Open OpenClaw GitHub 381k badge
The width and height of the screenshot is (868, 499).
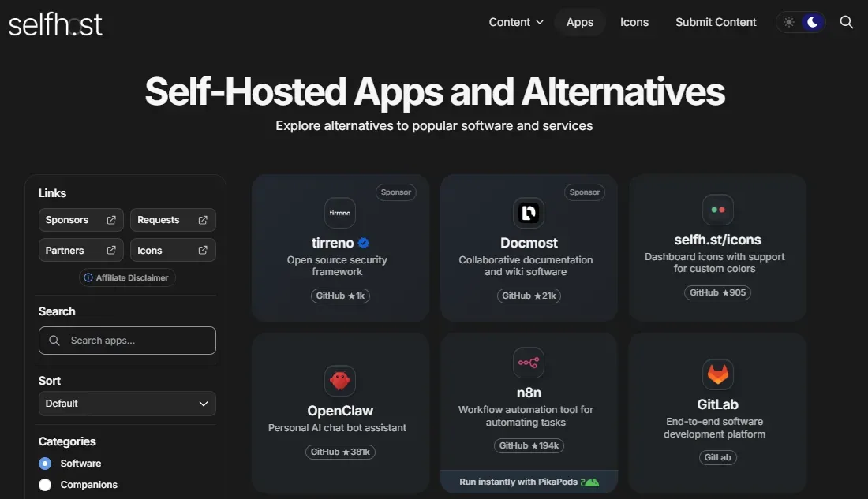[340, 452]
